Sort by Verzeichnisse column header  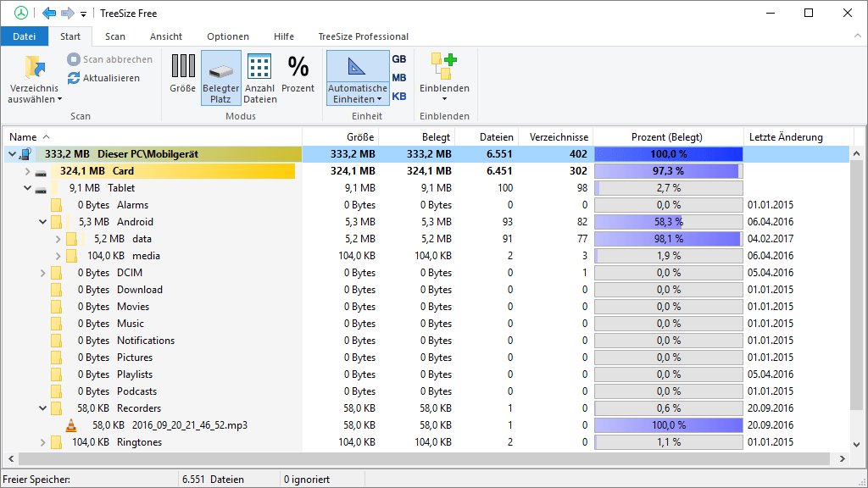coord(554,136)
